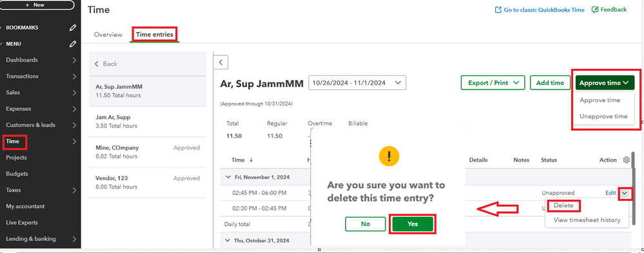Click the Back arrow in employee list
This screenshot has height=253, width=644.
click(97, 64)
